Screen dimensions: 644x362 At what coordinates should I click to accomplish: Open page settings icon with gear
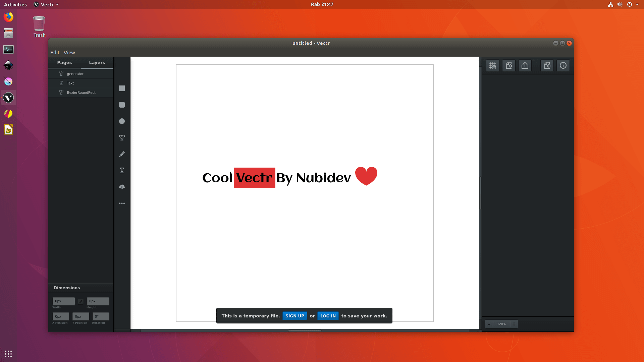pyautogui.click(x=509, y=66)
